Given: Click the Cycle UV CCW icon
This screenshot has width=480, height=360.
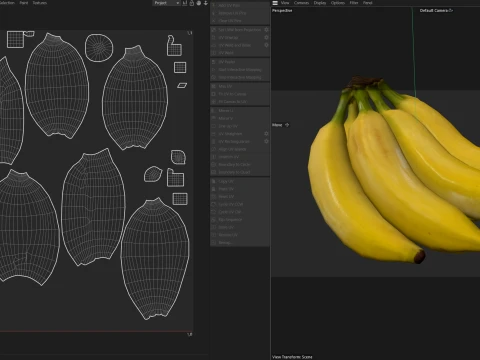Looking at the screenshot, I should (x=214, y=204).
